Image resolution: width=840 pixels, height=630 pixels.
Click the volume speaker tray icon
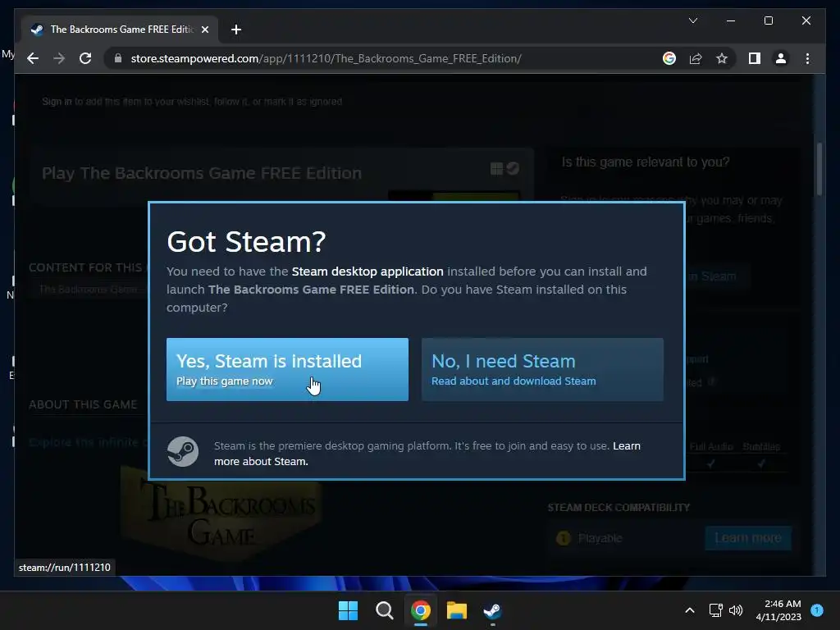click(x=736, y=610)
